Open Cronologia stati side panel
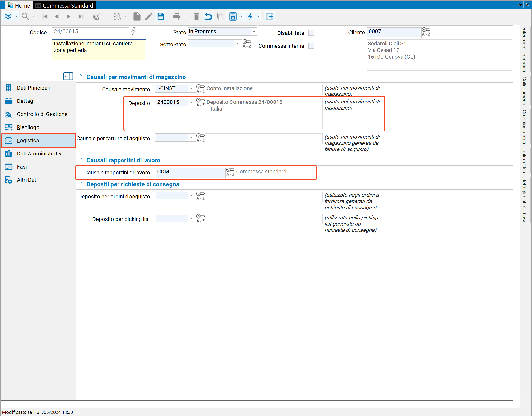Screen dimensions: 532x416 click(x=524, y=127)
